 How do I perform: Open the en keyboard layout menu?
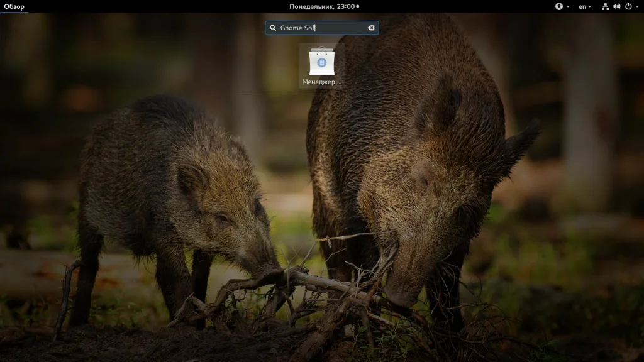click(x=582, y=6)
